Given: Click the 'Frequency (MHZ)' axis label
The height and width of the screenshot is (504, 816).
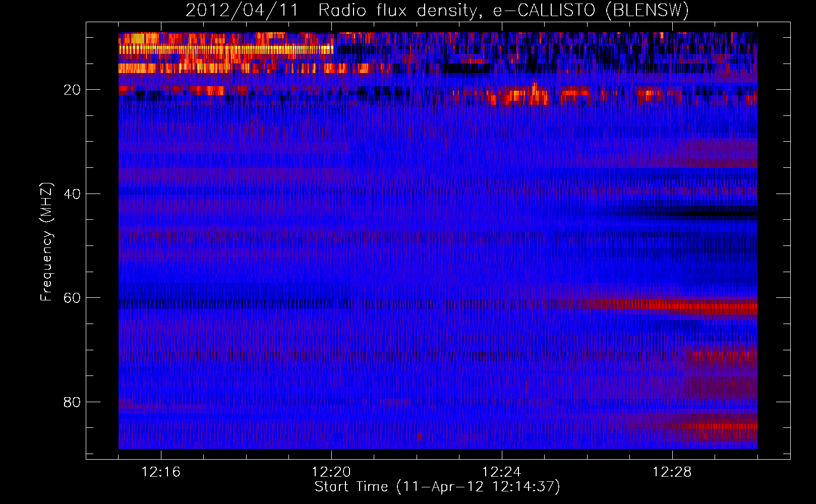Looking at the screenshot, I should point(46,242).
